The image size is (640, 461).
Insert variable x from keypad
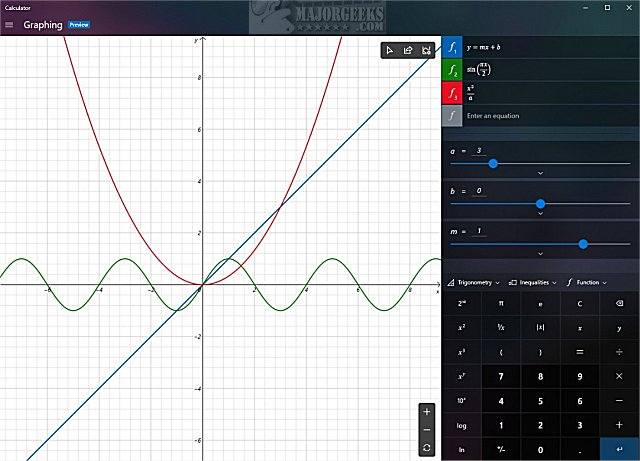pos(580,327)
